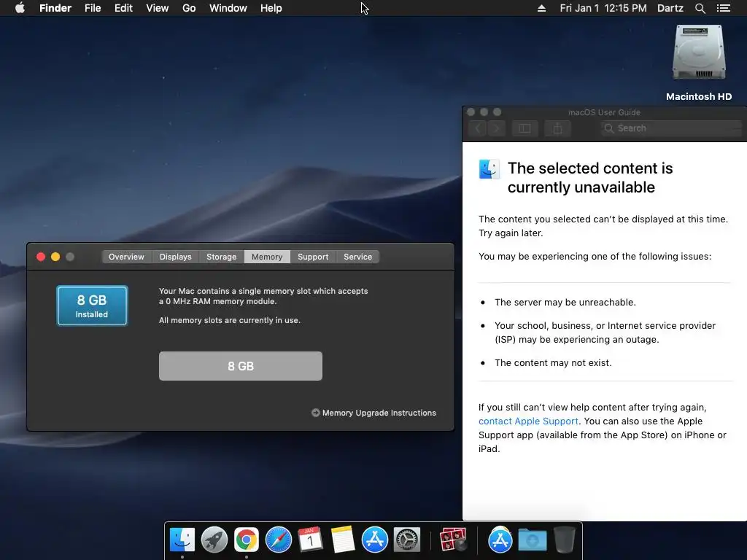Click the arrow icon beside Memory Upgrade Instructions

[x=315, y=413]
